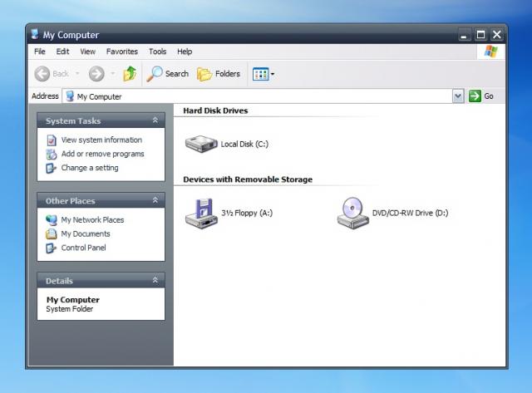Image resolution: width=532 pixels, height=393 pixels.
Task: Open the Views dropdown arrow
Action: [x=273, y=74]
